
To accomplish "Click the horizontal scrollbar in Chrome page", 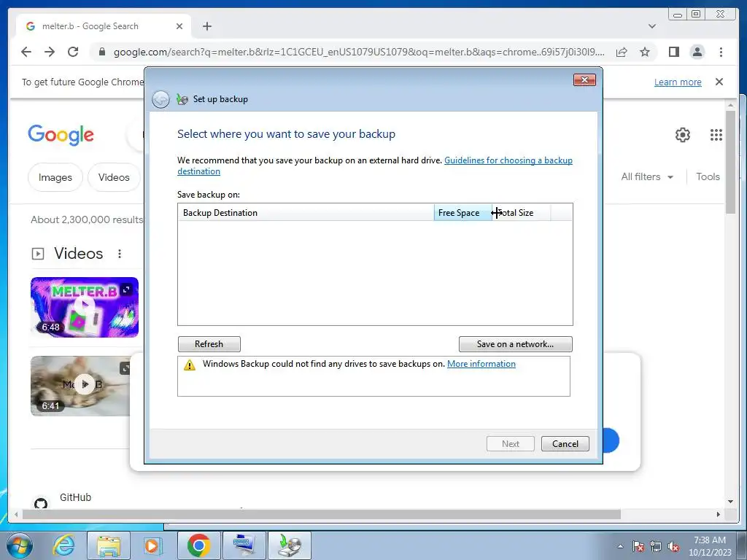I will (x=322, y=514).
